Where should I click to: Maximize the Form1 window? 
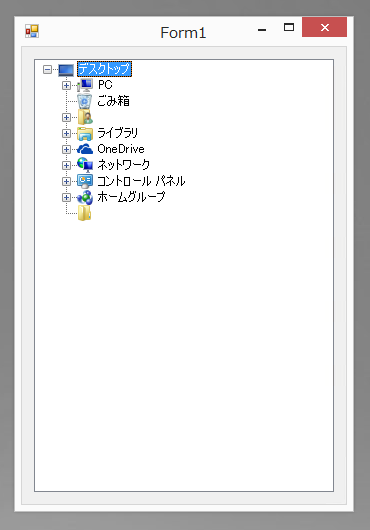(289, 27)
